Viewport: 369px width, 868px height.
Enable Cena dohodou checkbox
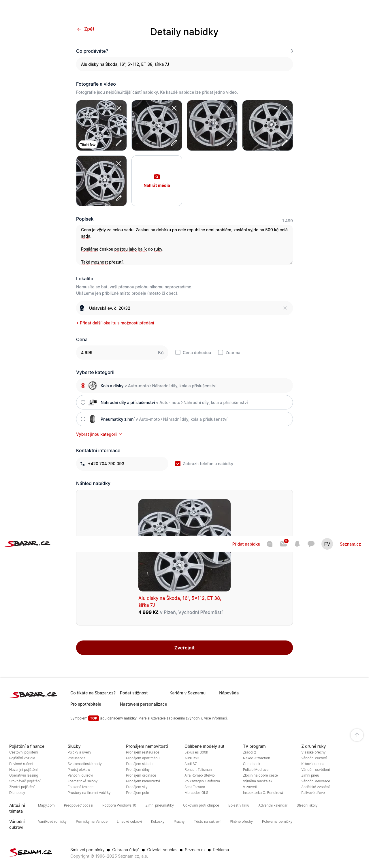tap(178, 352)
